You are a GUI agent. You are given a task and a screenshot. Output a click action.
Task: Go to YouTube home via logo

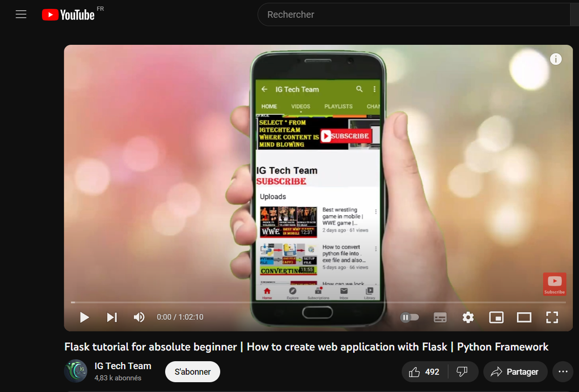coord(68,14)
